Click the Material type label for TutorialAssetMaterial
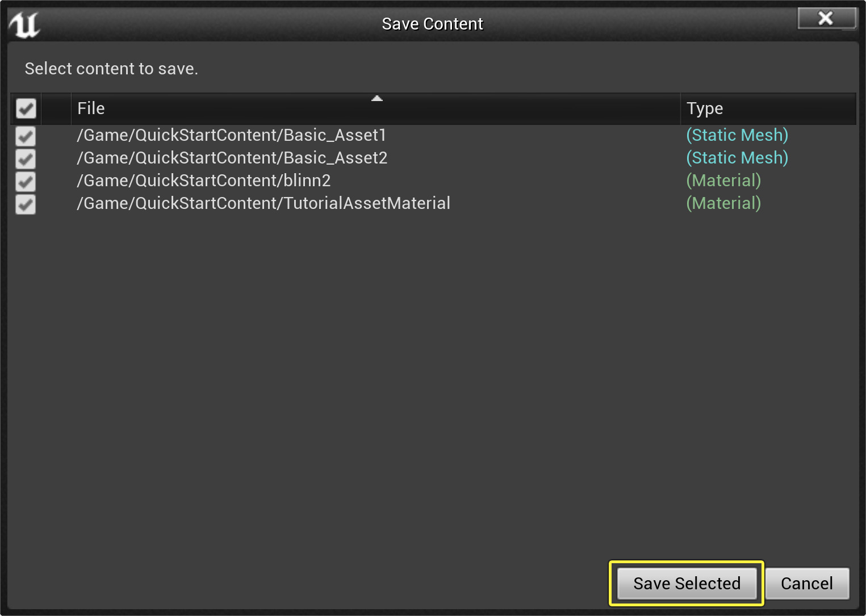The image size is (866, 616). pyautogui.click(x=723, y=203)
